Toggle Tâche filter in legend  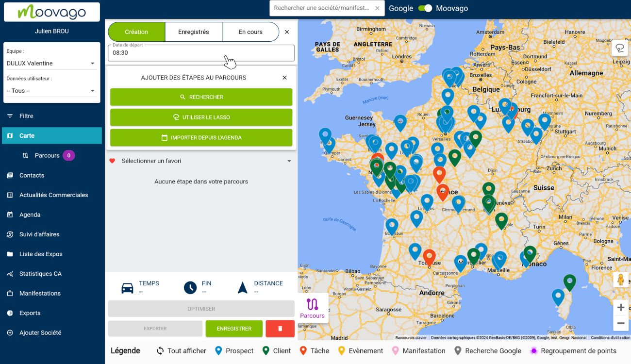314,351
